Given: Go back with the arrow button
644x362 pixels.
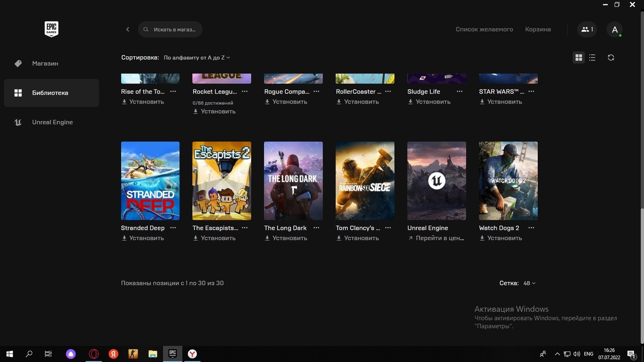Looking at the screenshot, I should [x=128, y=29].
